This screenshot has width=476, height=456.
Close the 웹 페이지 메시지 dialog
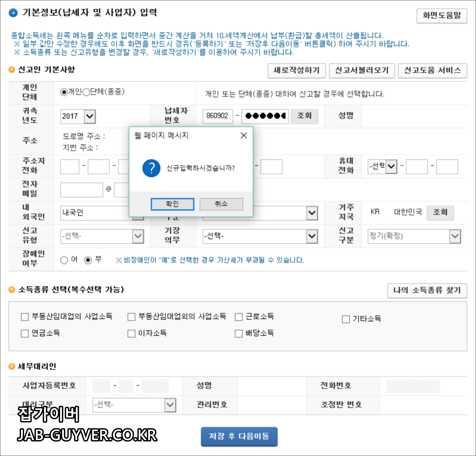pos(244,136)
